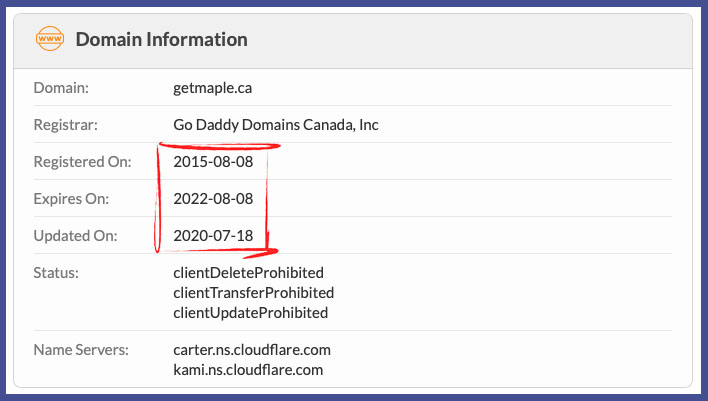Click the clientUpdateProhibited status
Image resolution: width=708 pixels, height=401 pixels.
coord(250,313)
